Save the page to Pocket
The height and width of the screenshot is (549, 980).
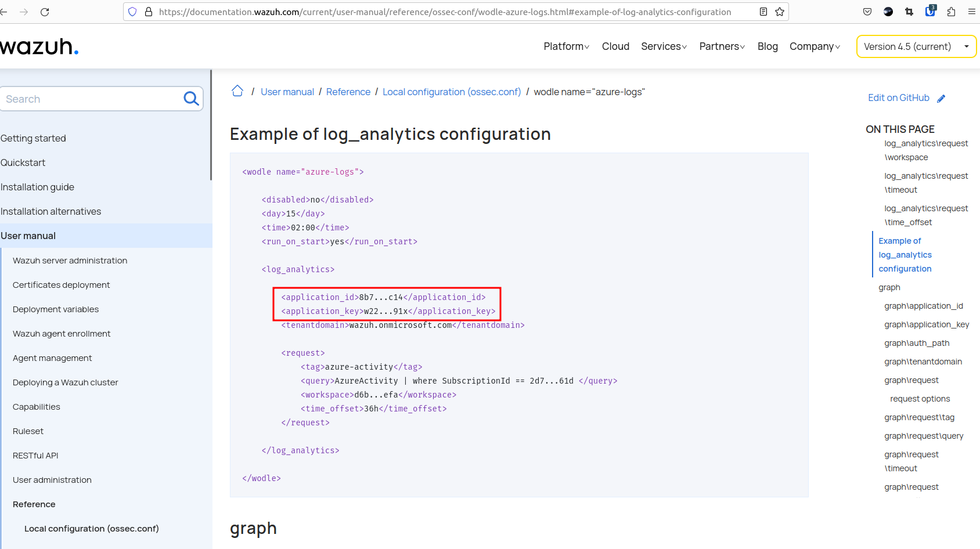tap(867, 12)
